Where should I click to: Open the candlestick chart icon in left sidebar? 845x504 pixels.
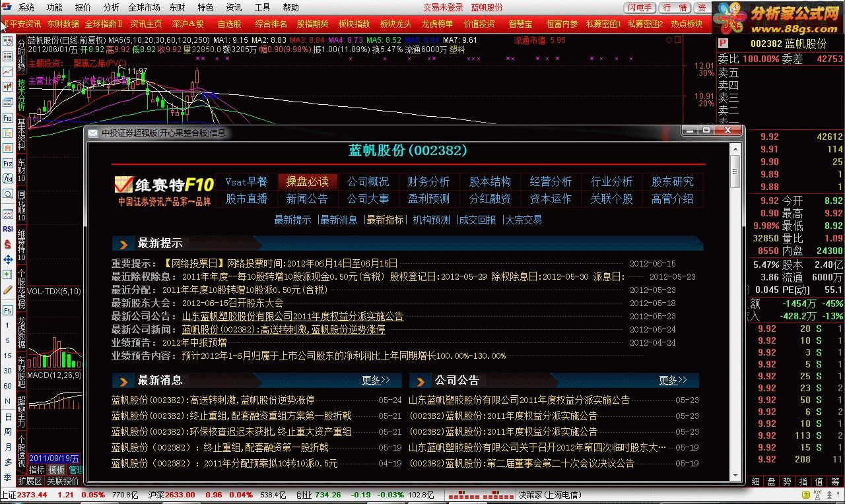click(x=8, y=86)
